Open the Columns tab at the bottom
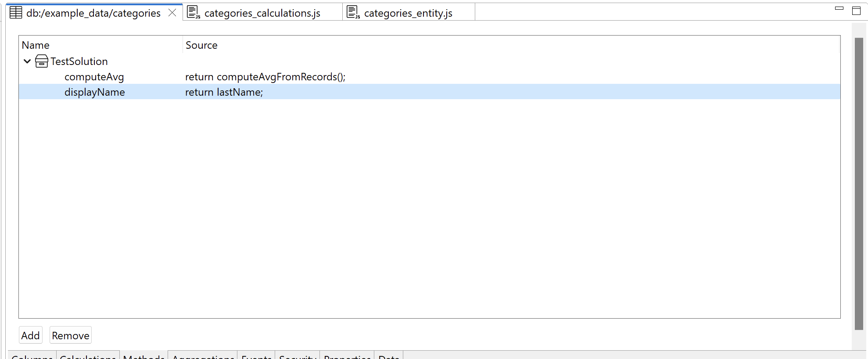 [32, 356]
